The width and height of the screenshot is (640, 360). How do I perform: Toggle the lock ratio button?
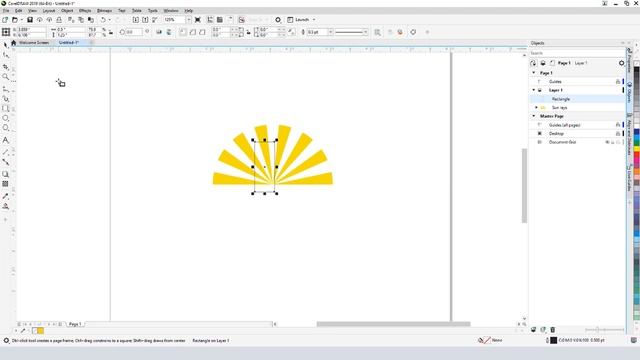[111, 32]
